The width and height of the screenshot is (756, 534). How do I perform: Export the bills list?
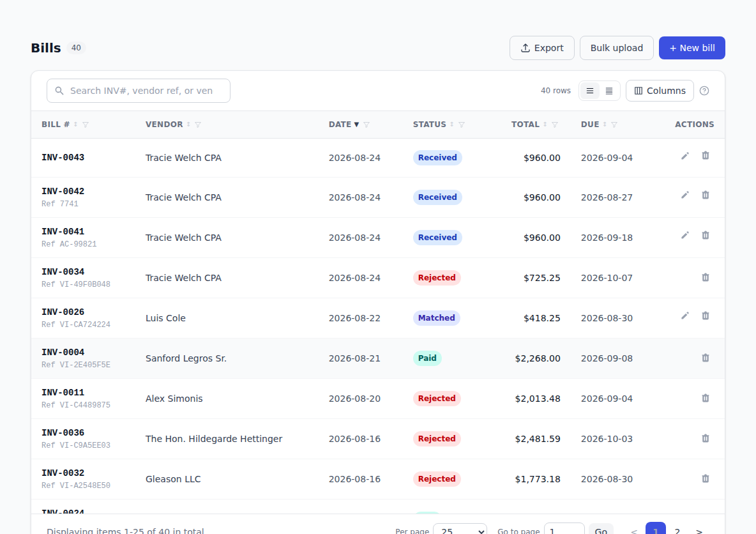(542, 48)
